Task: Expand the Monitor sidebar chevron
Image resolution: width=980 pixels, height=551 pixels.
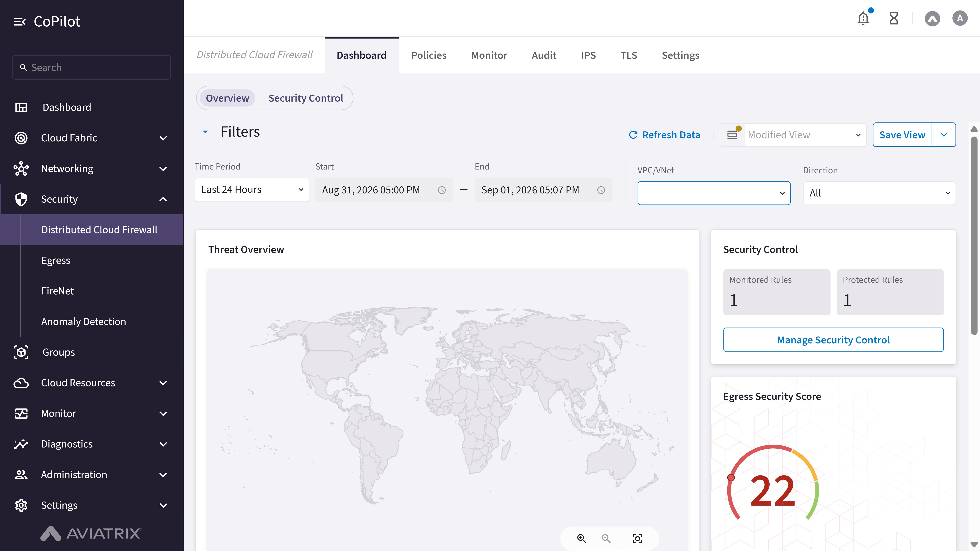Action: pos(163,413)
